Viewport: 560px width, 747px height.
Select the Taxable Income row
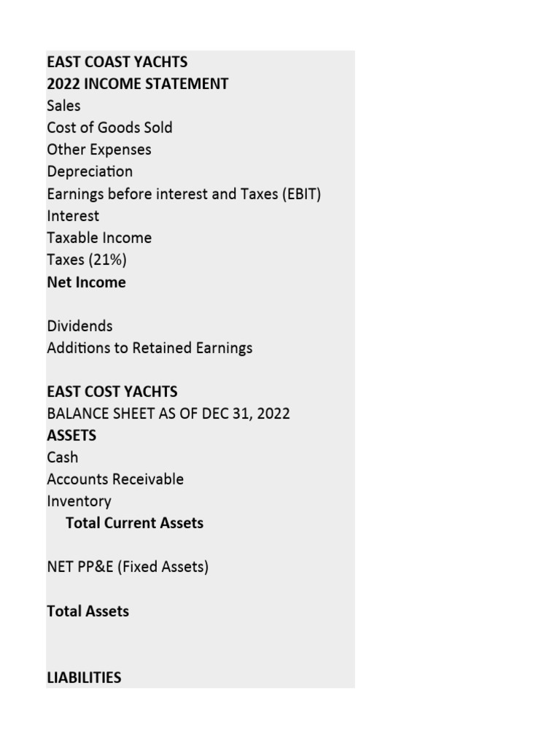[99, 238]
